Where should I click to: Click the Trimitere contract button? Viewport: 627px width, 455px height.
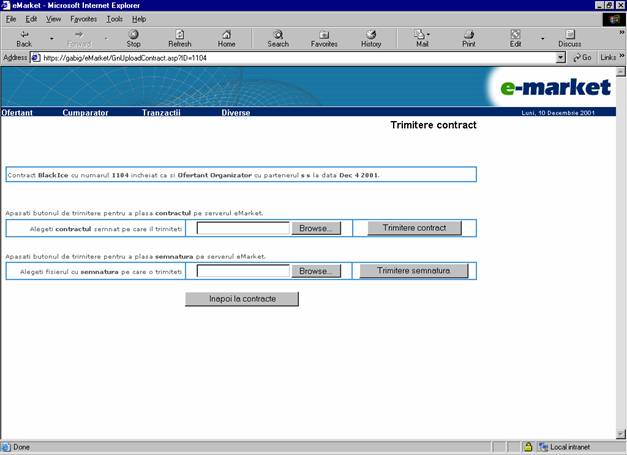414,228
